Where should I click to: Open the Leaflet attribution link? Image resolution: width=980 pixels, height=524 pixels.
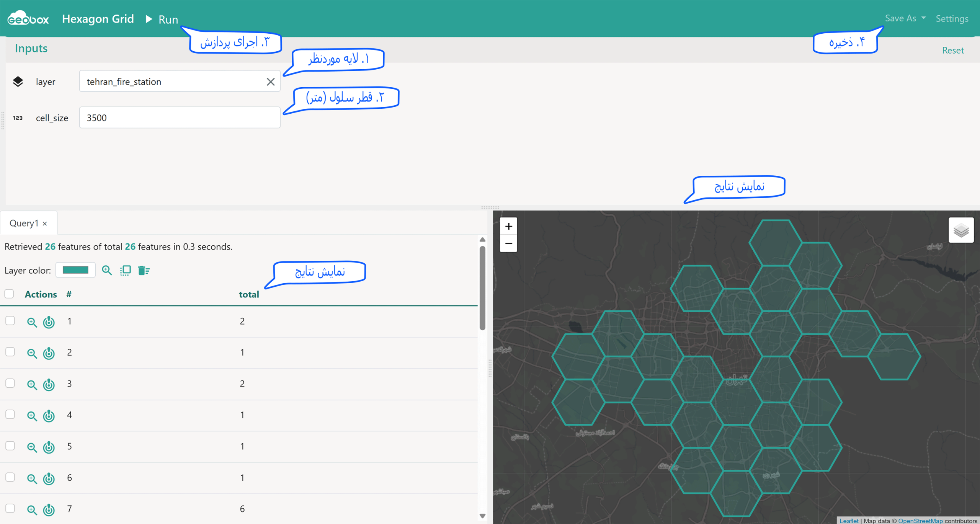(849, 521)
